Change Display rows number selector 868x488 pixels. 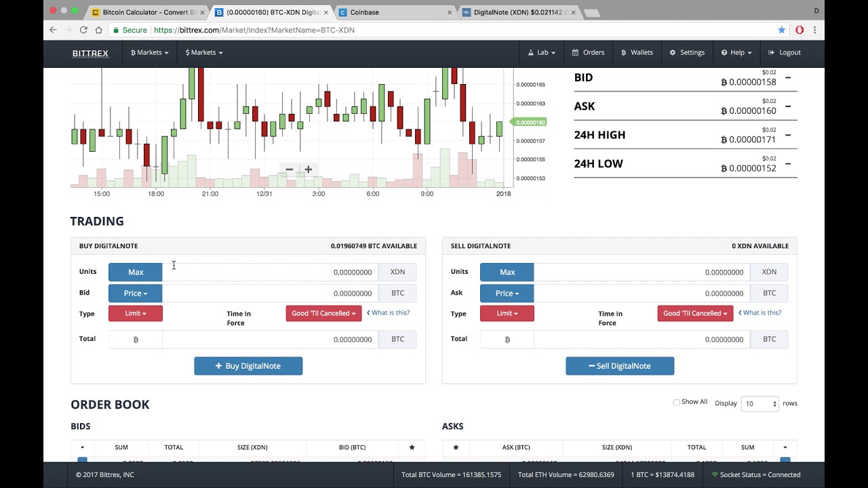(759, 404)
